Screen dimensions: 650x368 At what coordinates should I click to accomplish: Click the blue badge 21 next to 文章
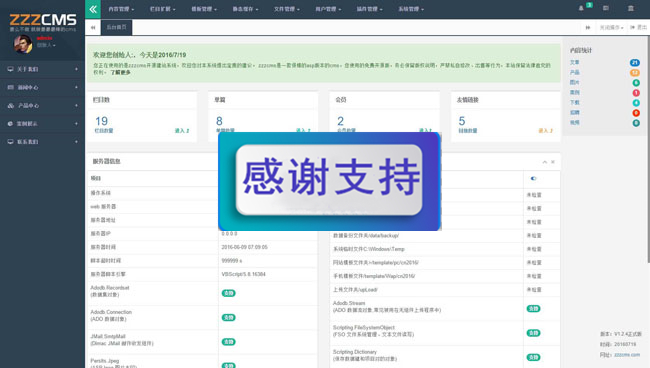click(635, 63)
